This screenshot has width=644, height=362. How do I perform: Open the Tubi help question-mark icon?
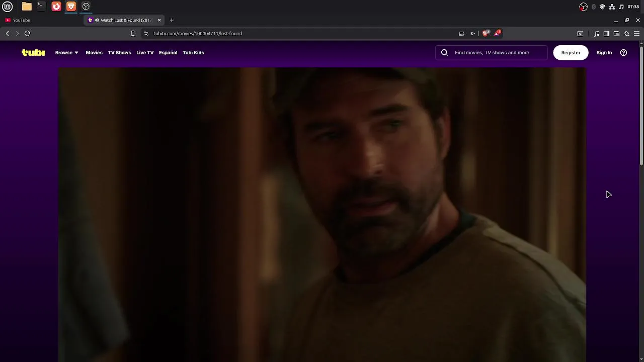pyautogui.click(x=623, y=52)
